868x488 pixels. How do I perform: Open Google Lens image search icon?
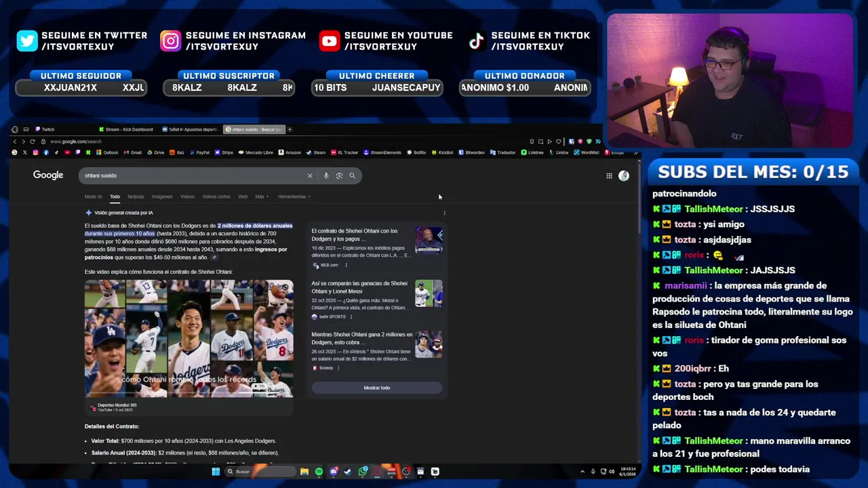[x=339, y=176]
